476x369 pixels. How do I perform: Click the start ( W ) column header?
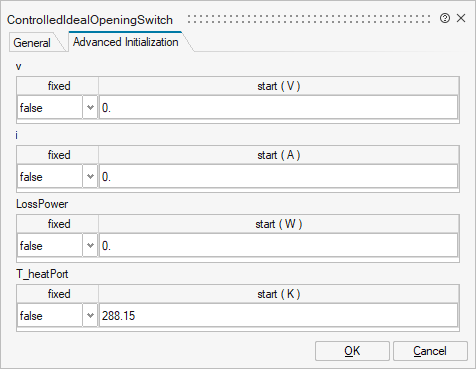pyautogui.click(x=279, y=224)
